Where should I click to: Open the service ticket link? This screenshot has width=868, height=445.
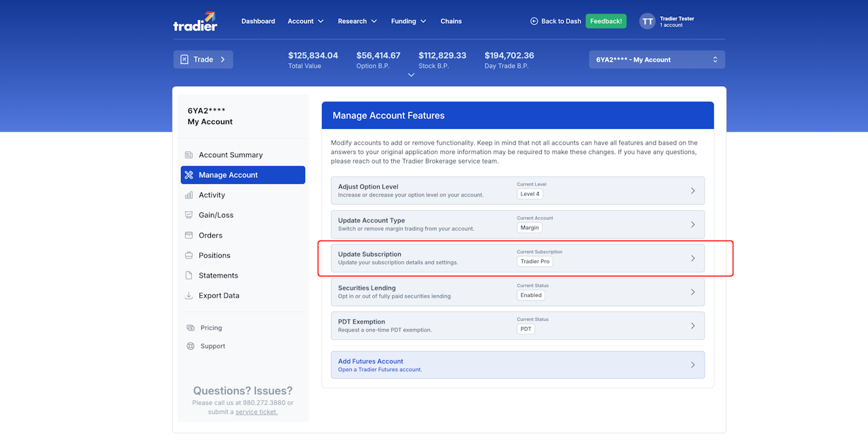tap(256, 412)
